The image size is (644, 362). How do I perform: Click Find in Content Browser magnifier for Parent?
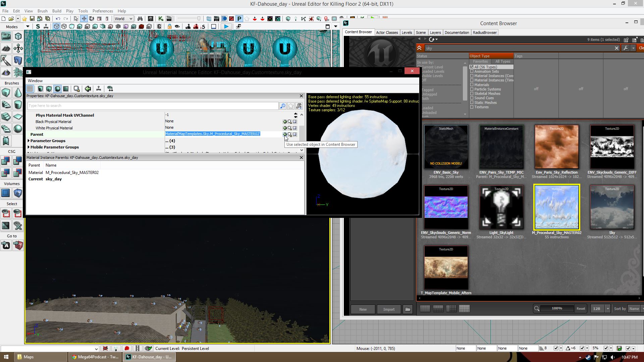pyautogui.click(x=290, y=134)
